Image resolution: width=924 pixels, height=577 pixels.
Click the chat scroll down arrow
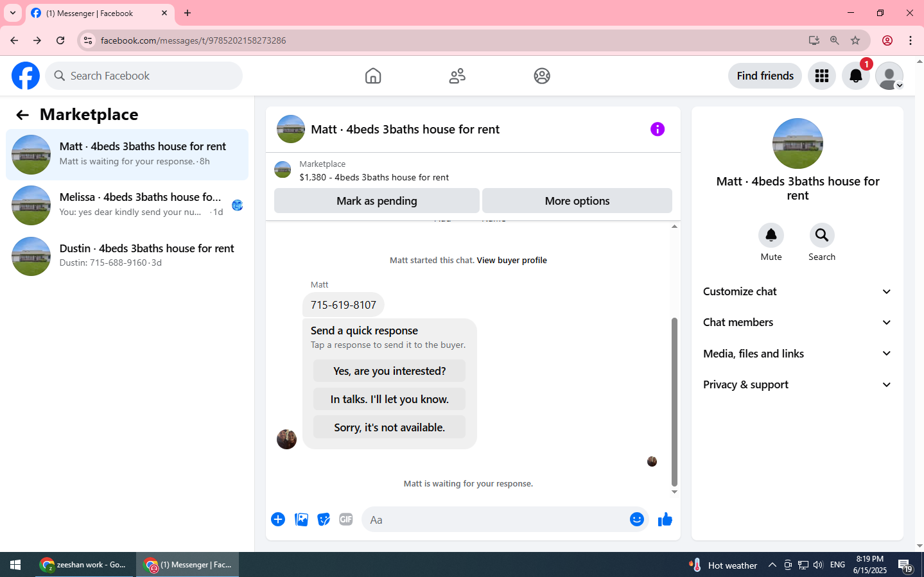pyautogui.click(x=674, y=492)
